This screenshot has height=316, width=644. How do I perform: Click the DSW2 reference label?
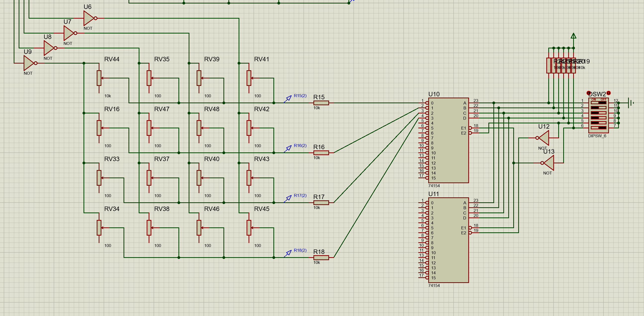(x=597, y=94)
